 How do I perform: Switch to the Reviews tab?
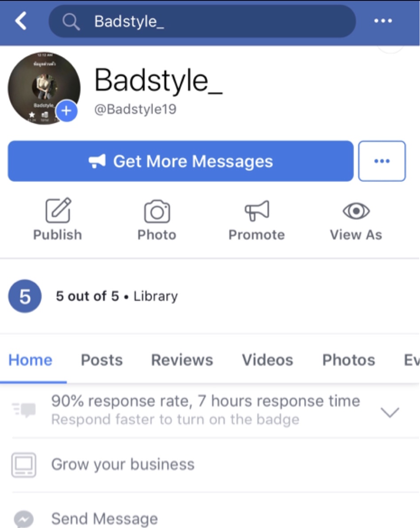(x=182, y=360)
